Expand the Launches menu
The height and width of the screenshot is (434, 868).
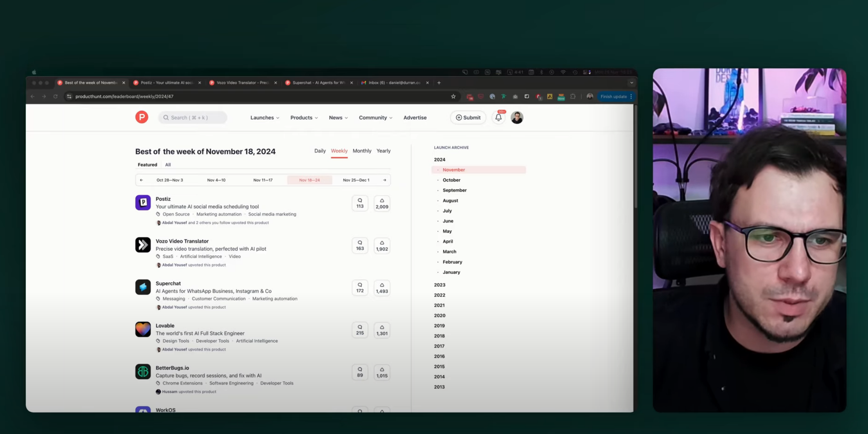coord(265,117)
